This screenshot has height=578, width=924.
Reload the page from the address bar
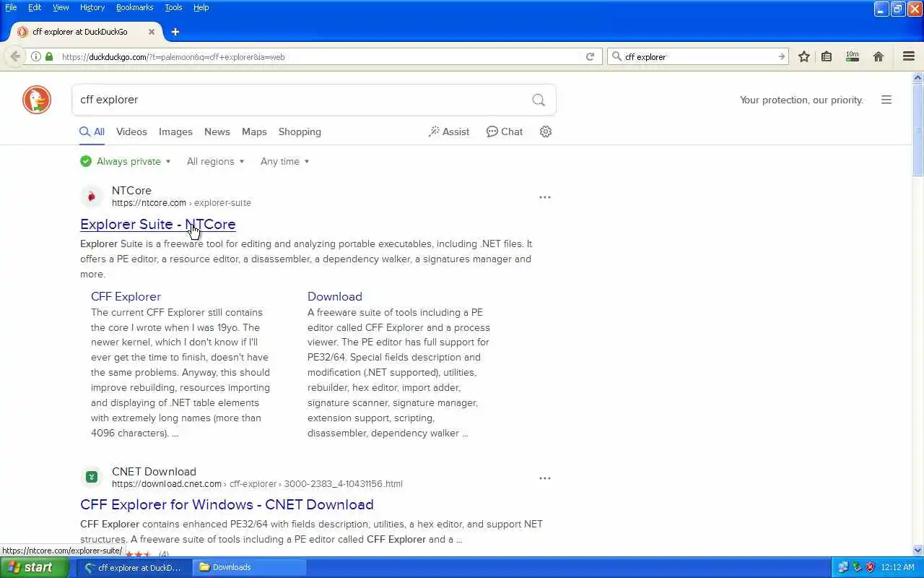point(590,56)
